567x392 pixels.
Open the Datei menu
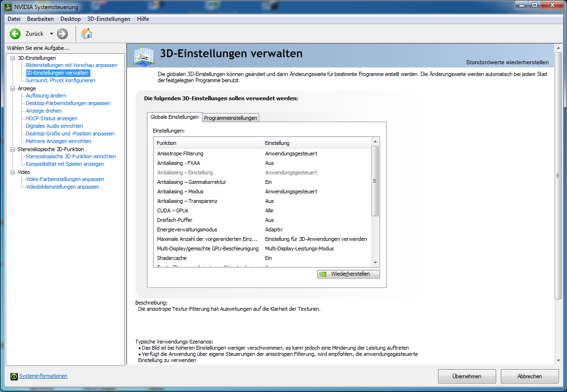pos(14,19)
